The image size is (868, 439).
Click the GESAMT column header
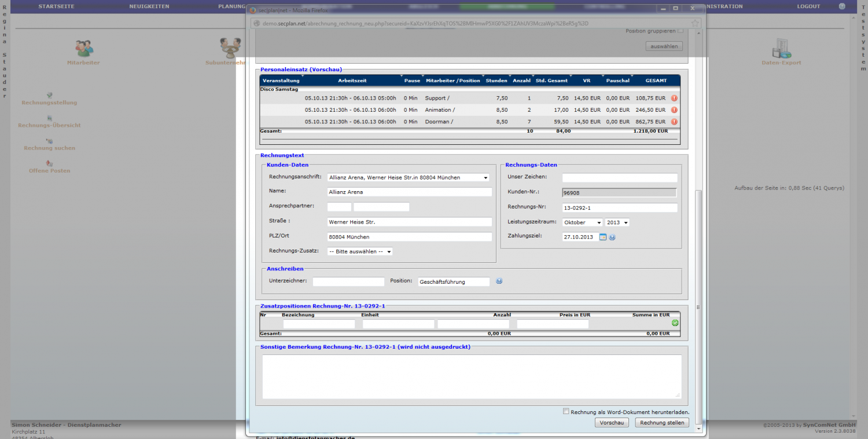click(x=656, y=81)
